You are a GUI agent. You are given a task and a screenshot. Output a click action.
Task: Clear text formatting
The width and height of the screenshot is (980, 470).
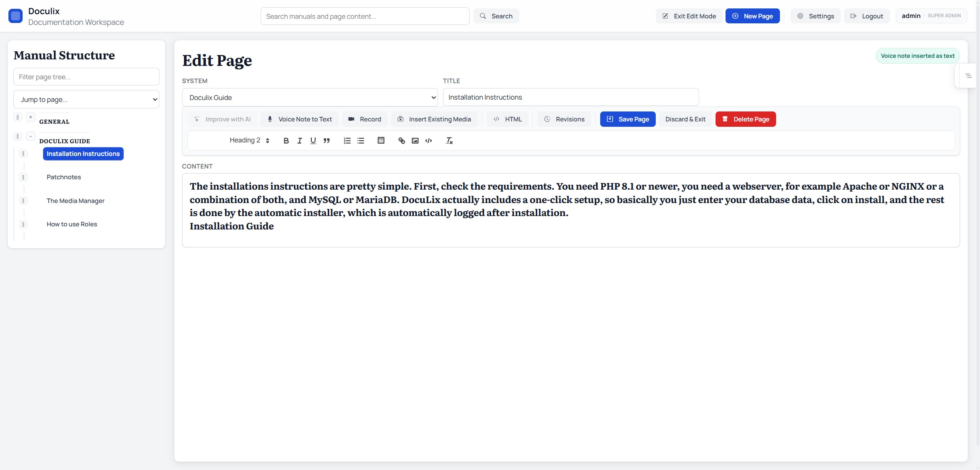click(449, 141)
